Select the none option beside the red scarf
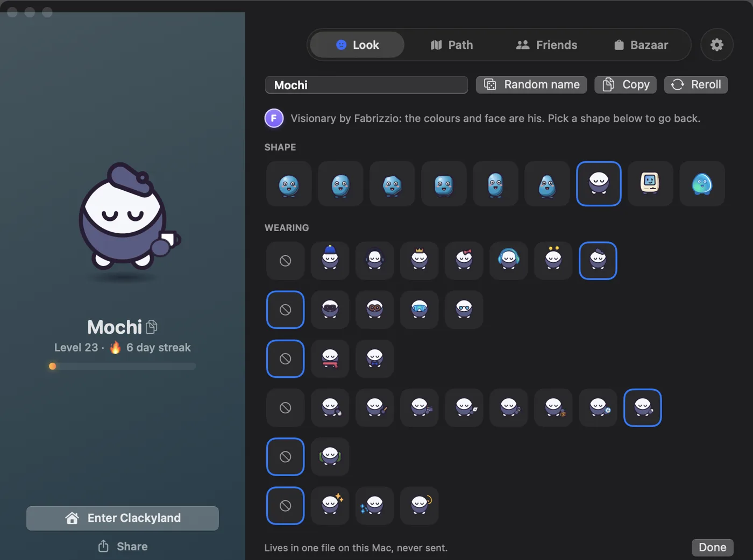The width and height of the screenshot is (753, 560). (285, 358)
